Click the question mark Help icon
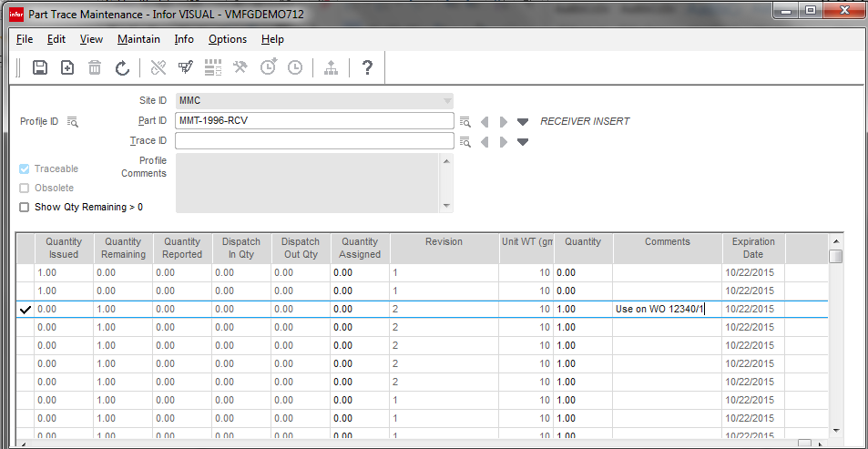The image size is (868, 449). [x=367, y=68]
